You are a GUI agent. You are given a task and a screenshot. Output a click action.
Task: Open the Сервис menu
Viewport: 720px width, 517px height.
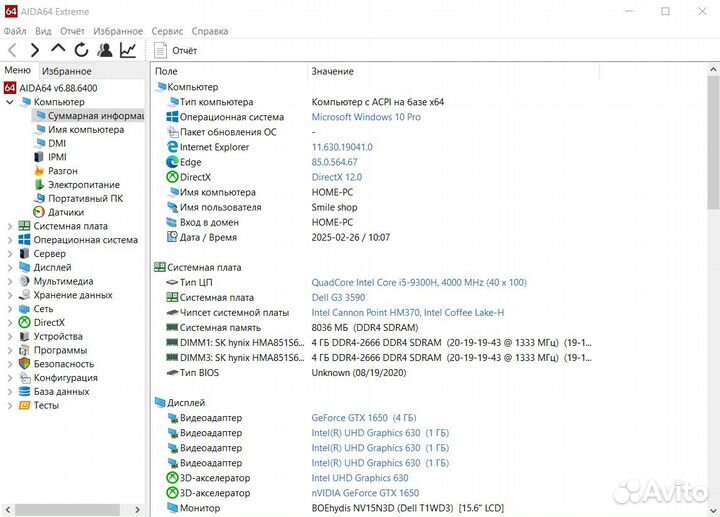point(167,31)
